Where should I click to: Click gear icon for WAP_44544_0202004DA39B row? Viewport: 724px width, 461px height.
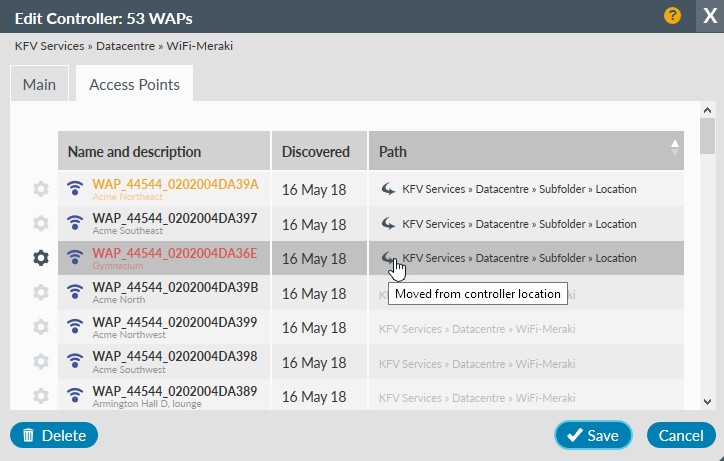[x=40, y=293]
